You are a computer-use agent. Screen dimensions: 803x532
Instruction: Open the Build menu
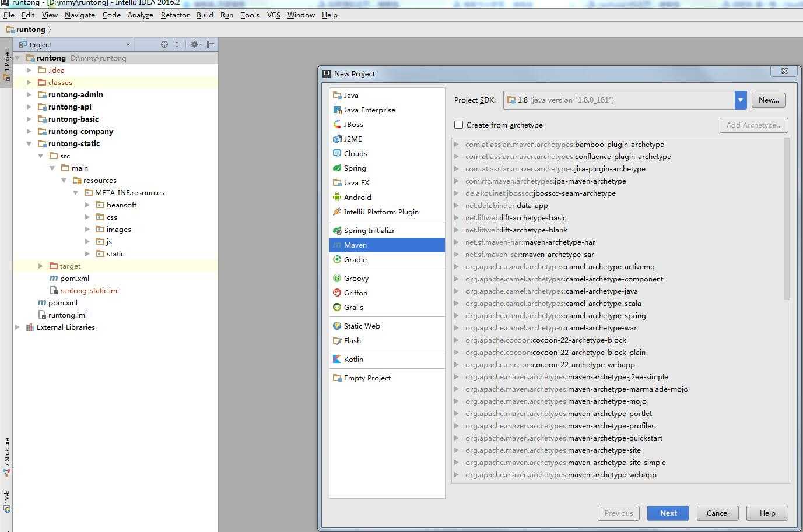coord(205,15)
